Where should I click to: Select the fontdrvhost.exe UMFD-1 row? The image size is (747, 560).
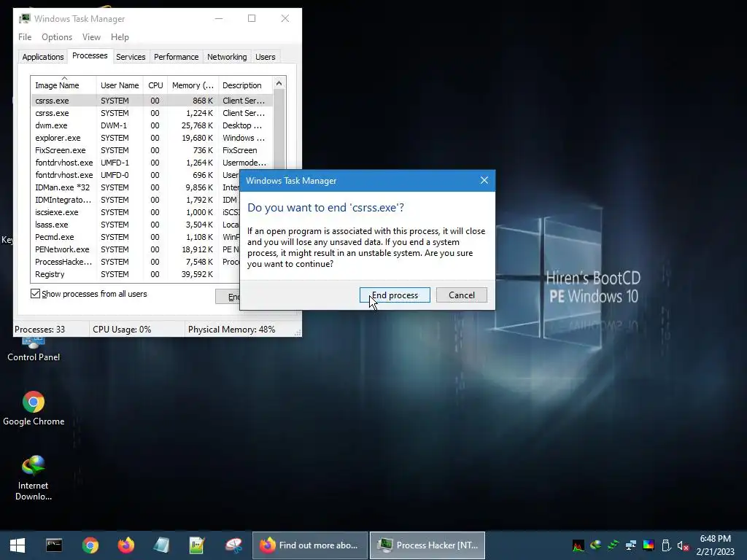pyautogui.click(x=152, y=163)
